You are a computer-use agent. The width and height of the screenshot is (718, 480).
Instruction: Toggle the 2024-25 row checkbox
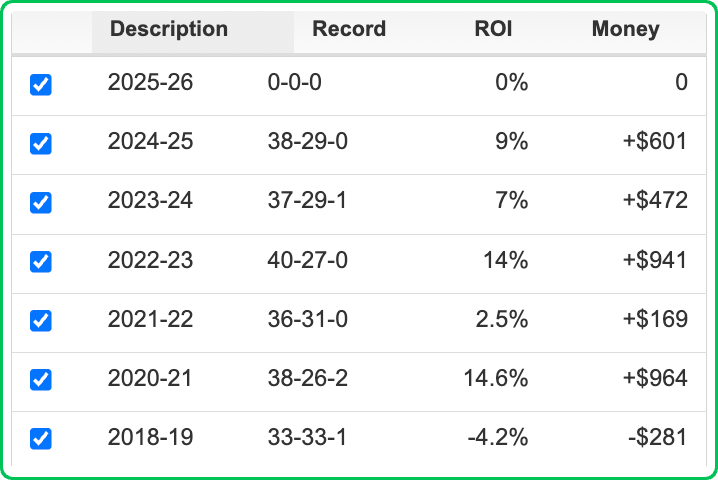coord(41,144)
